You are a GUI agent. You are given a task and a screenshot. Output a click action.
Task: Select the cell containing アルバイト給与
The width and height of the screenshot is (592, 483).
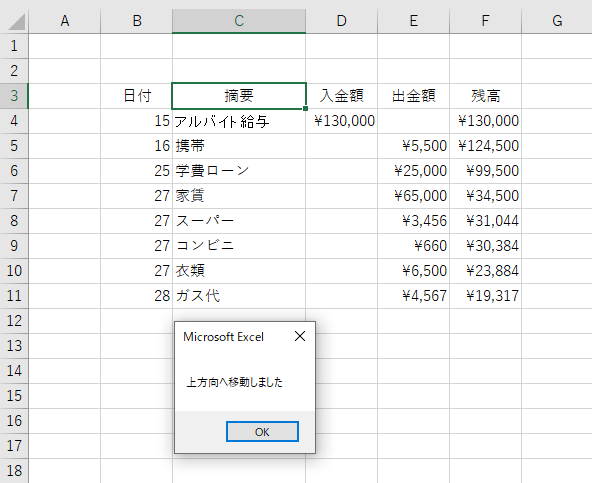tap(239, 121)
